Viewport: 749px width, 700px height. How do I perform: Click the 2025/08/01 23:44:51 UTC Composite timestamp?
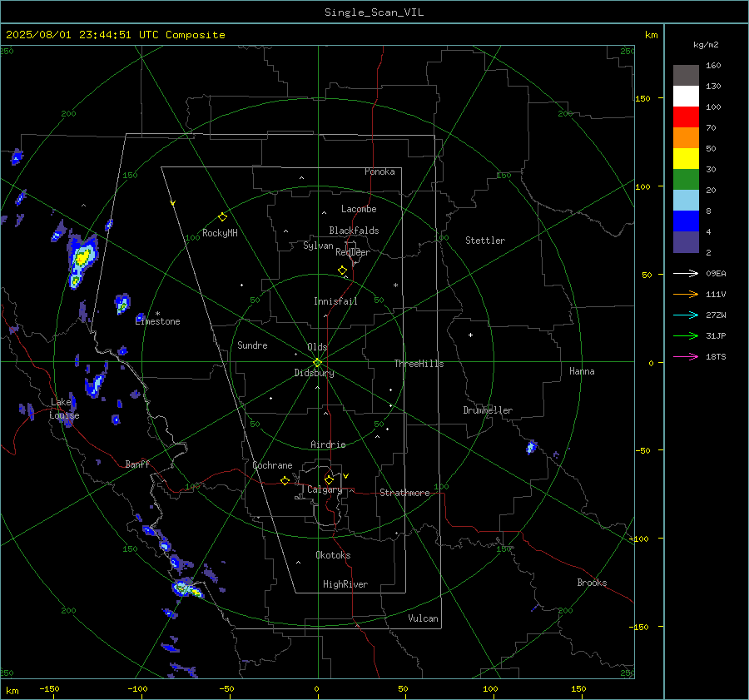(116, 35)
